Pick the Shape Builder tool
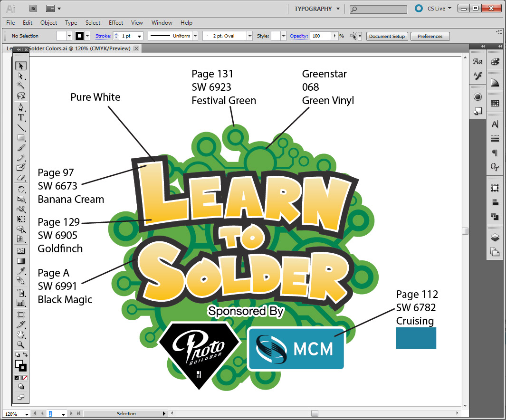 click(x=20, y=229)
